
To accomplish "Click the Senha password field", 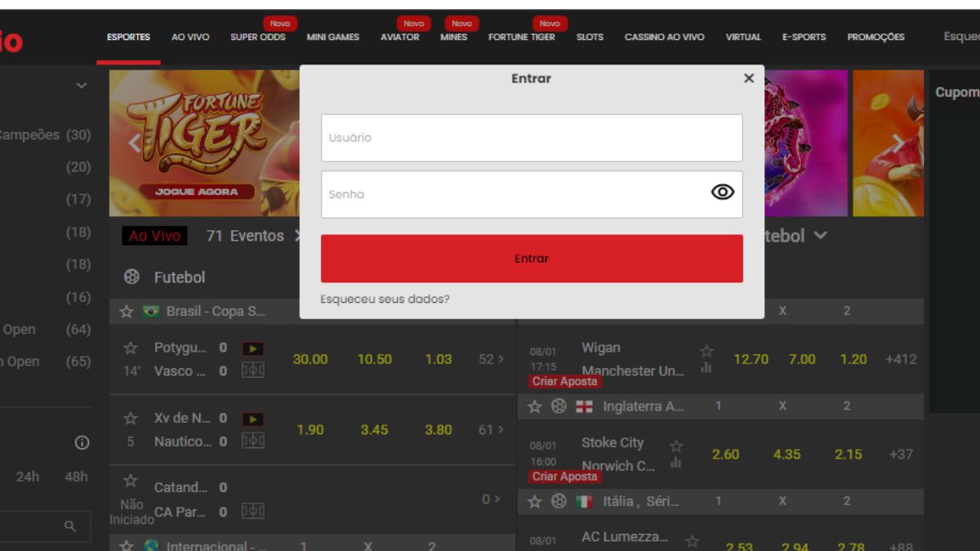I will click(x=514, y=194).
